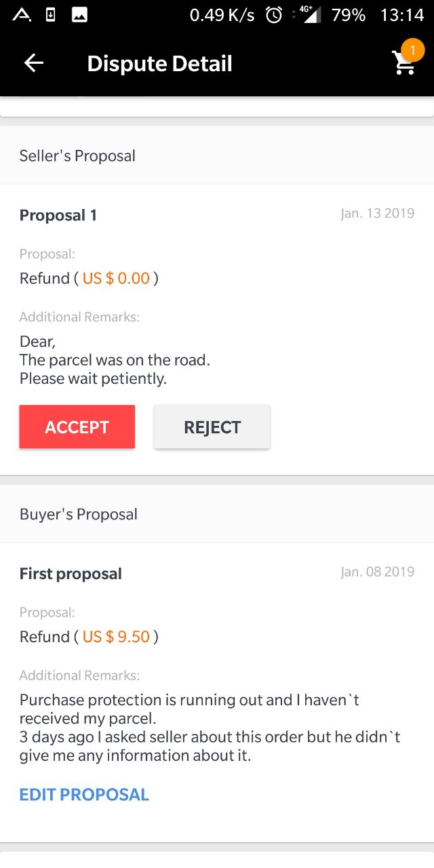Viewport: 434px width, 868px height.
Task: Tap the cart badge showing 1
Action: point(412,51)
